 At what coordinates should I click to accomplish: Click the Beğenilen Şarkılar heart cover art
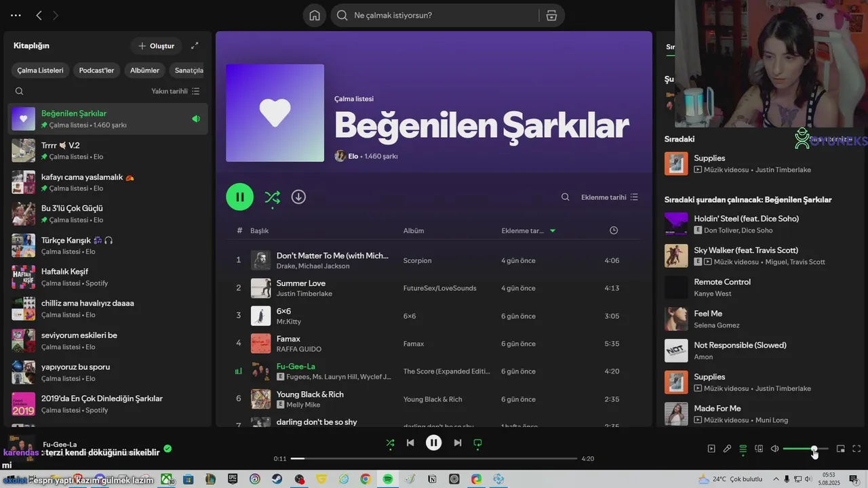coord(275,113)
